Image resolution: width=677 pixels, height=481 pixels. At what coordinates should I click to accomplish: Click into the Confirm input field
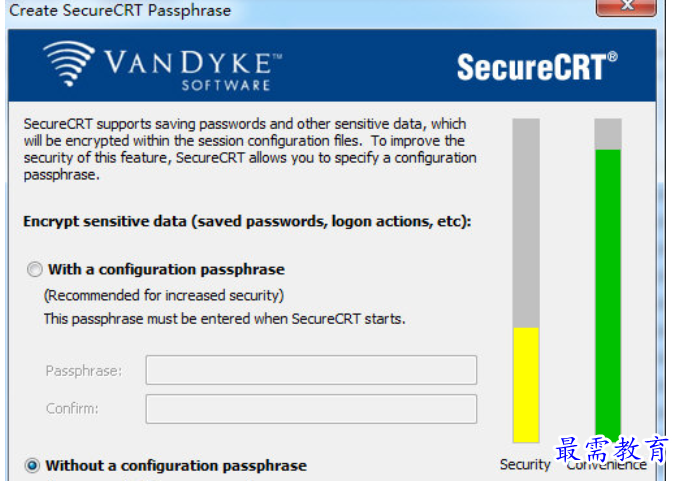(x=311, y=409)
